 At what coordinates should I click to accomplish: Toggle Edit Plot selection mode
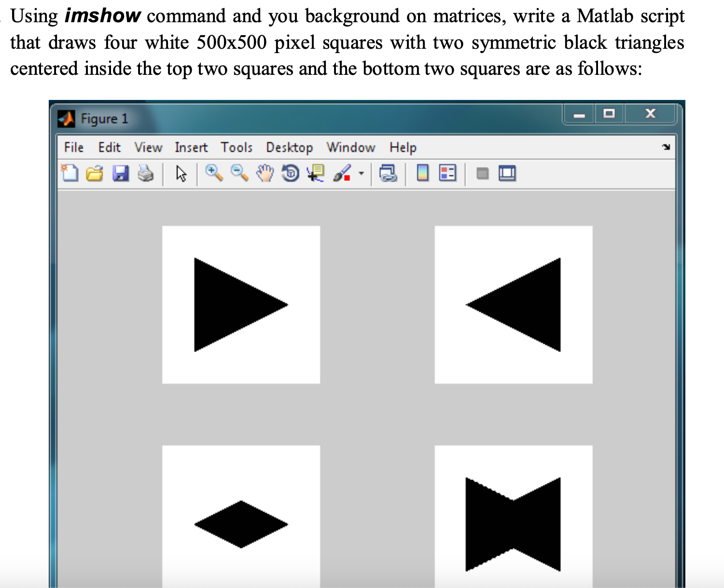[181, 174]
